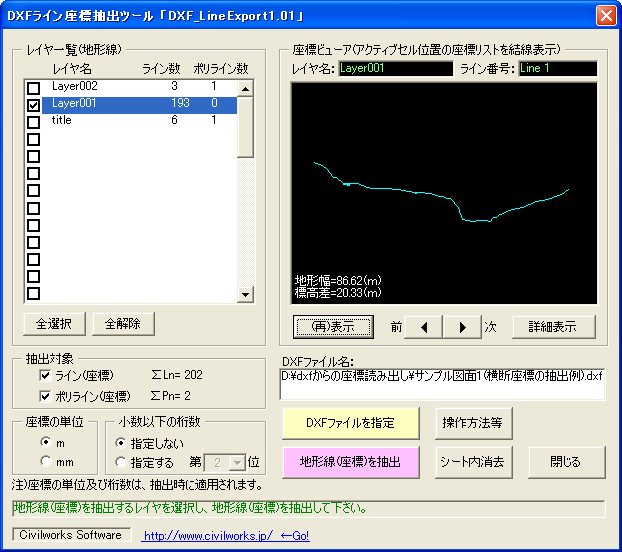Viewport: 622px width, 552px height.
Task: Click layer list scroll down arrow
Action: click(x=245, y=295)
